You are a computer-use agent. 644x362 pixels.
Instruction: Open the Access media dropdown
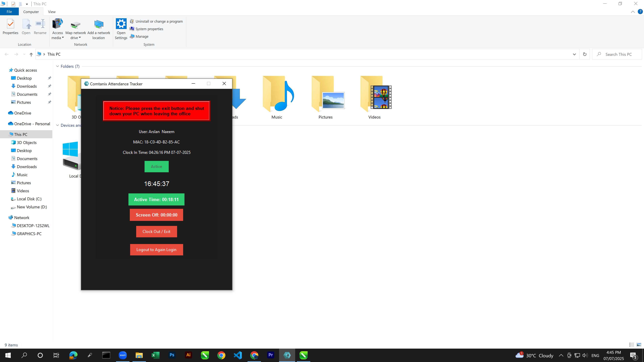point(58,29)
